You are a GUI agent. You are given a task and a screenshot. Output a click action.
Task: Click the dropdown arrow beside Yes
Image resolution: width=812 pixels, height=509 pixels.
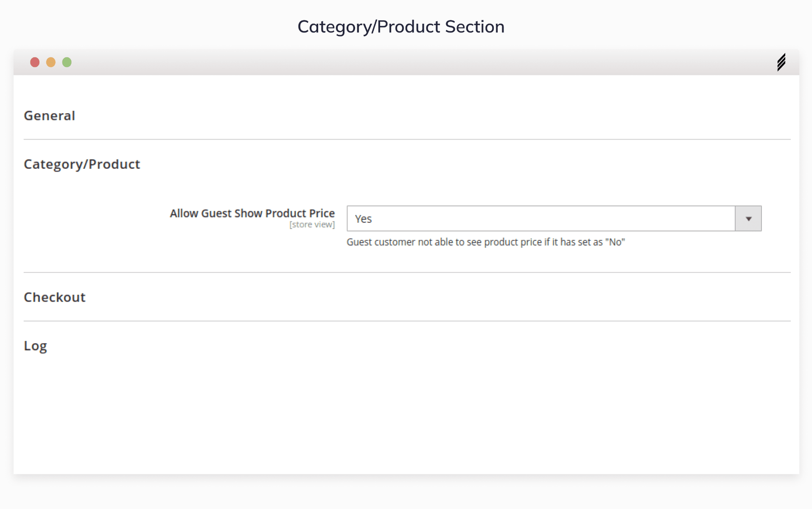(748, 218)
